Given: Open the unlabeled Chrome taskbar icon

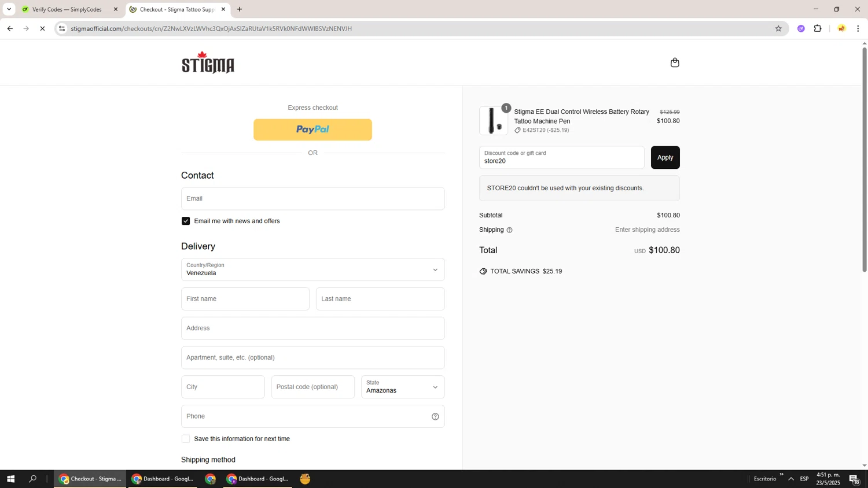Looking at the screenshot, I should click(210, 479).
